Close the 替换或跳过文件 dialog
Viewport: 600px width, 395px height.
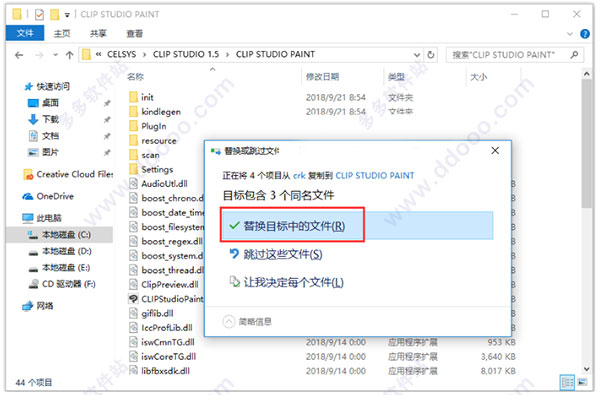(495, 151)
